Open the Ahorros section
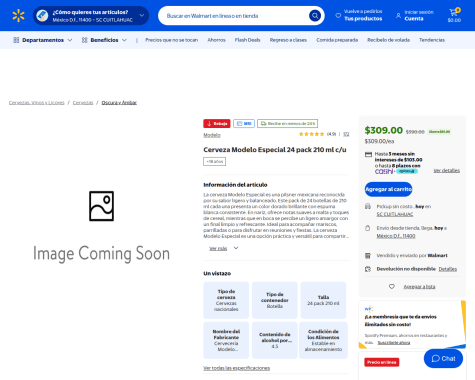 (216, 40)
